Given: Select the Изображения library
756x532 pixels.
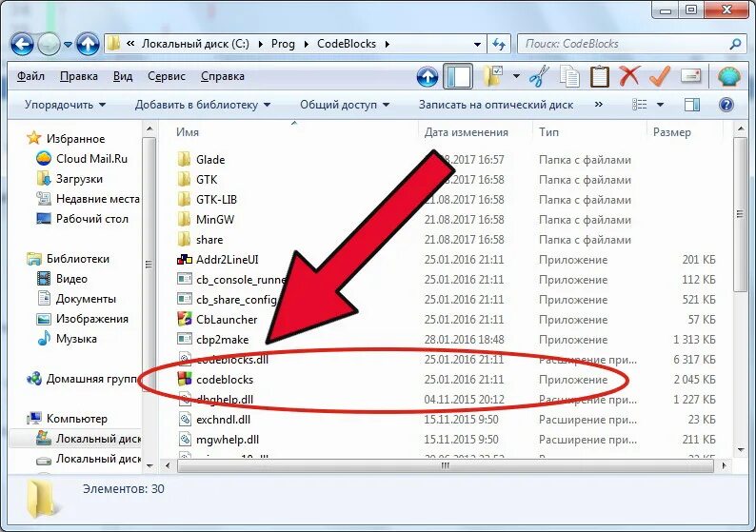Looking at the screenshot, I should [83, 319].
